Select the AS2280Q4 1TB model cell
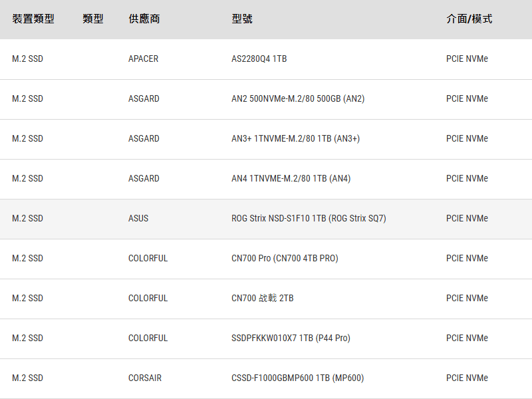The height and width of the screenshot is (399, 532). tap(259, 59)
